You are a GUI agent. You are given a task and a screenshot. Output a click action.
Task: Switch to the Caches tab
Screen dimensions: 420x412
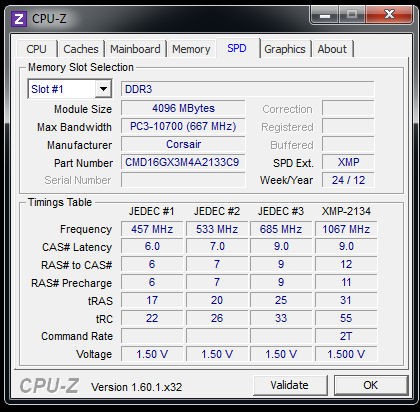(81, 49)
